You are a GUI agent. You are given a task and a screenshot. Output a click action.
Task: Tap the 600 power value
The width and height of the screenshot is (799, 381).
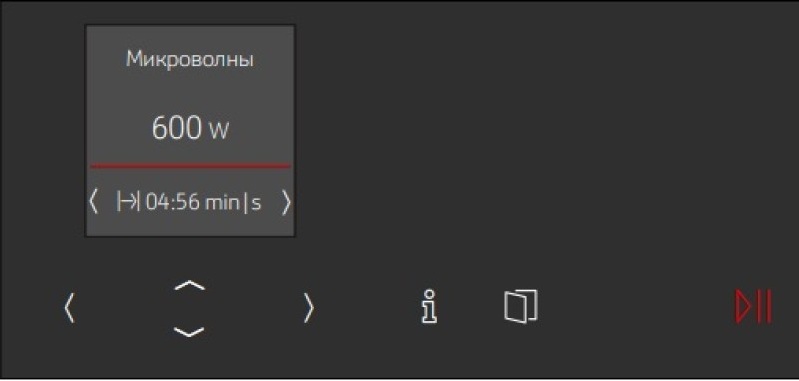(x=176, y=128)
